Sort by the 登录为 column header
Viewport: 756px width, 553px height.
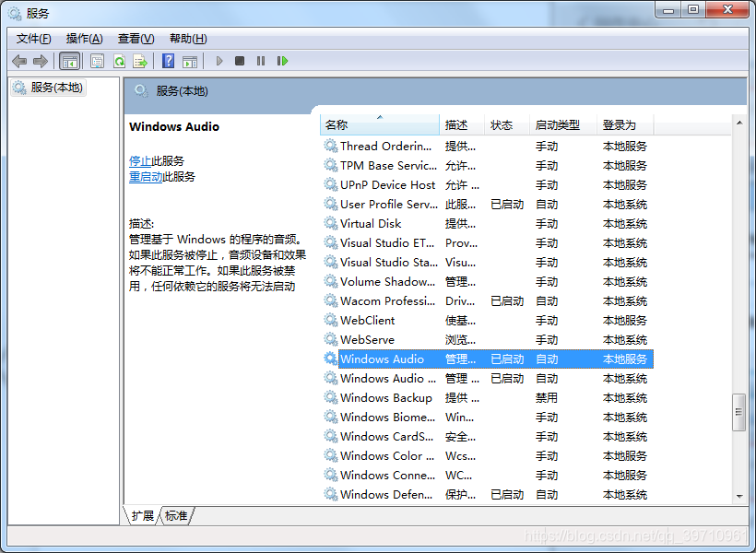[625, 124]
